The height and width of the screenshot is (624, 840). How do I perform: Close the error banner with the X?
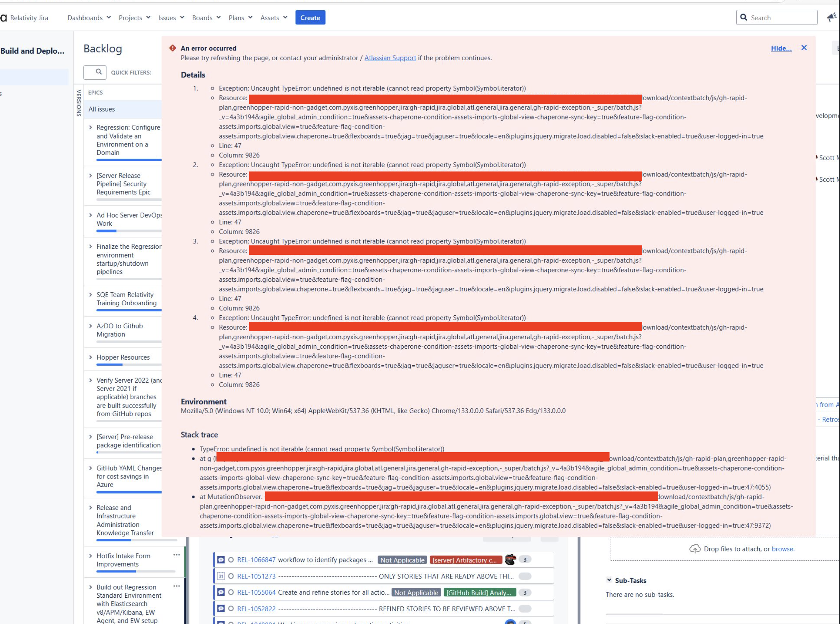tap(804, 48)
